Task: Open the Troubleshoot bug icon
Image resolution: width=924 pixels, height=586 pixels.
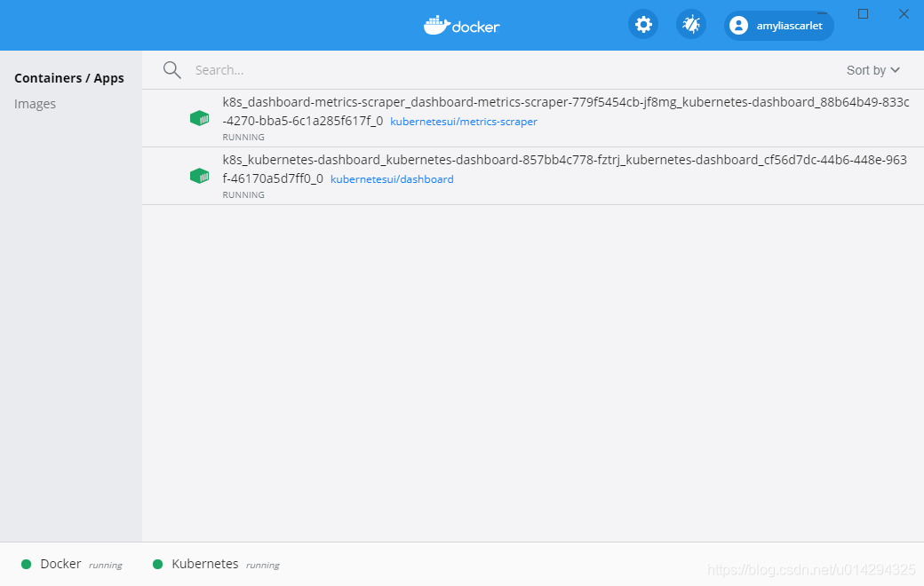Action: pos(690,25)
